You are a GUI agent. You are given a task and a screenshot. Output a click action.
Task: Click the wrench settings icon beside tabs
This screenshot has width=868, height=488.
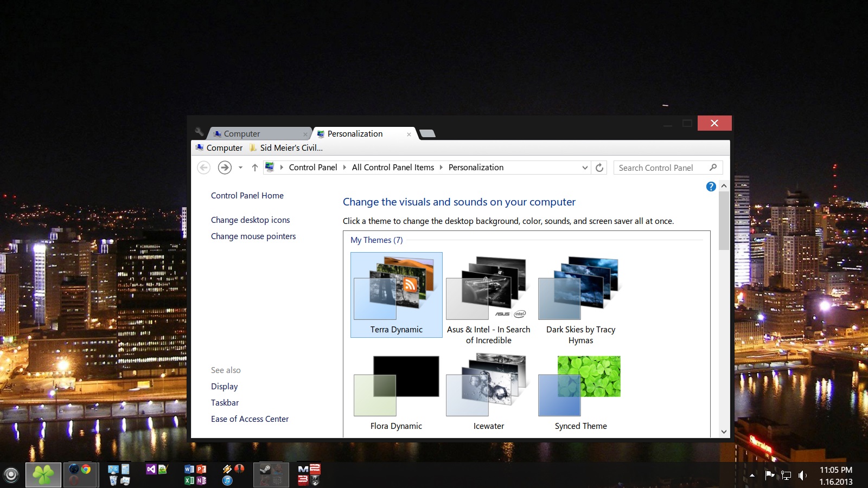coord(199,132)
